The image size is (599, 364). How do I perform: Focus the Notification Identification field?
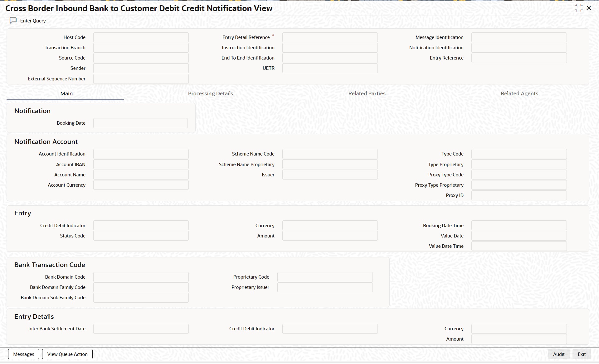(x=519, y=48)
